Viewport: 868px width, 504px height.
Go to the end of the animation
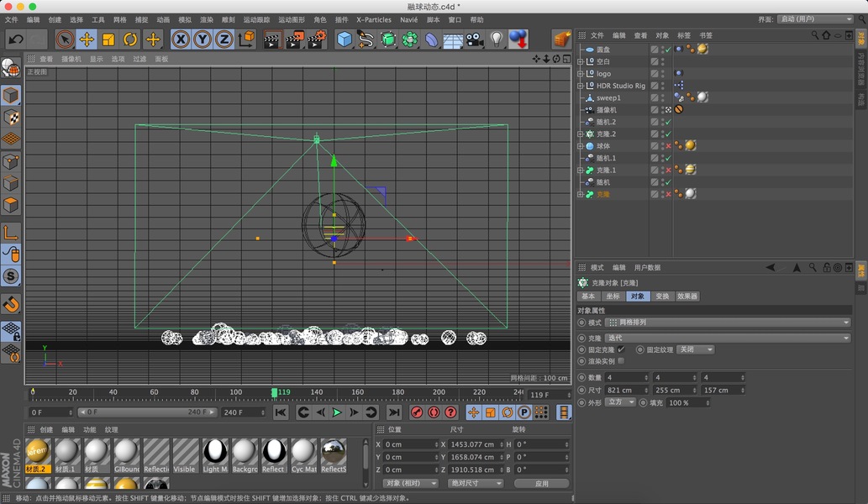[393, 412]
